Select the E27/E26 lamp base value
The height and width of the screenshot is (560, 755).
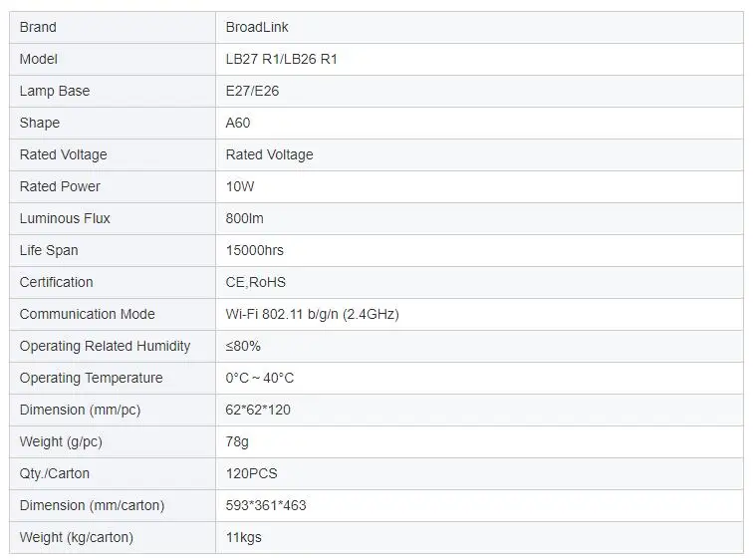coord(252,91)
